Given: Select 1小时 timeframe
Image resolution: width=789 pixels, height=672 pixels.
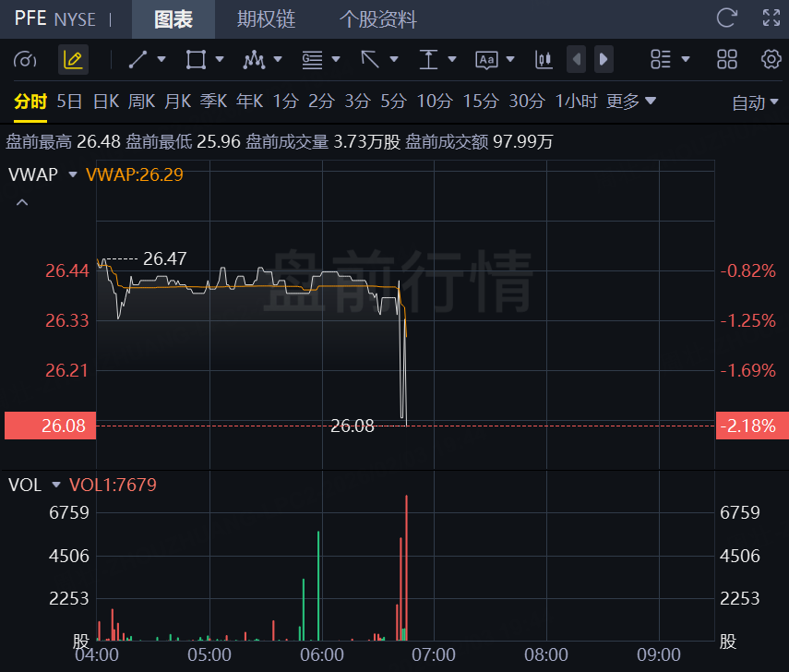Looking at the screenshot, I should [x=576, y=102].
